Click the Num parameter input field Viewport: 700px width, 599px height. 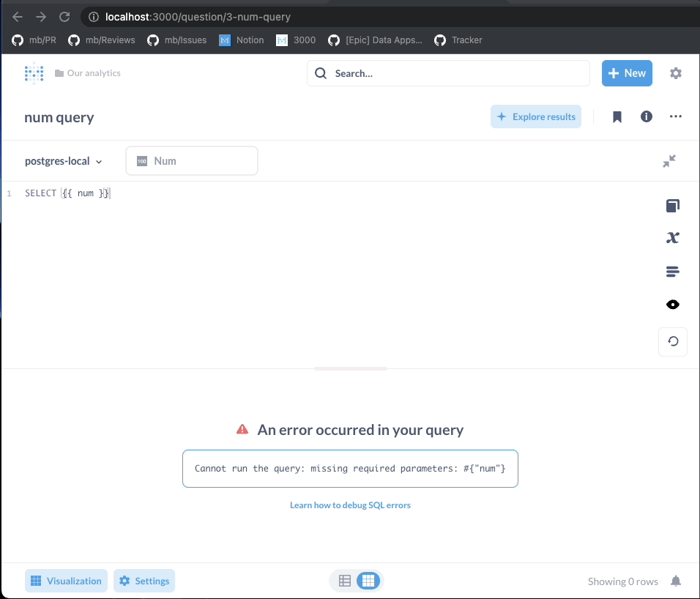coord(191,160)
